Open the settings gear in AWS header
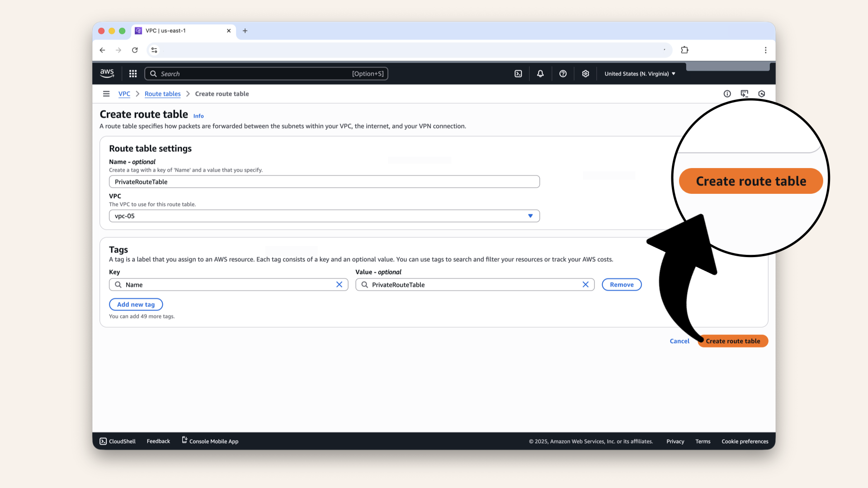 pos(585,74)
